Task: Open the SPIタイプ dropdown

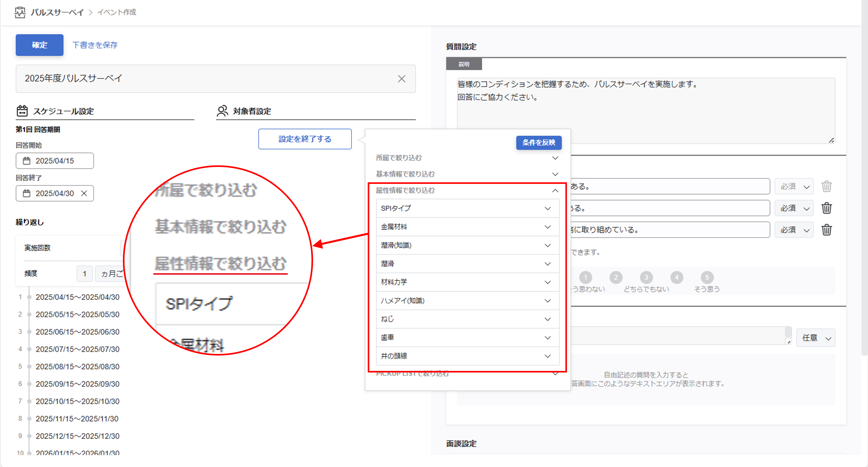Action: pyautogui.click(x=467, y=208)
